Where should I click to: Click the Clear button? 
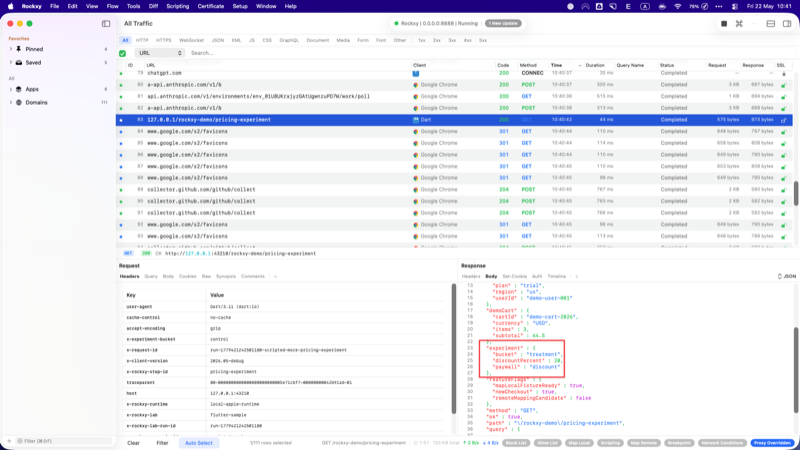click(133, 443)
